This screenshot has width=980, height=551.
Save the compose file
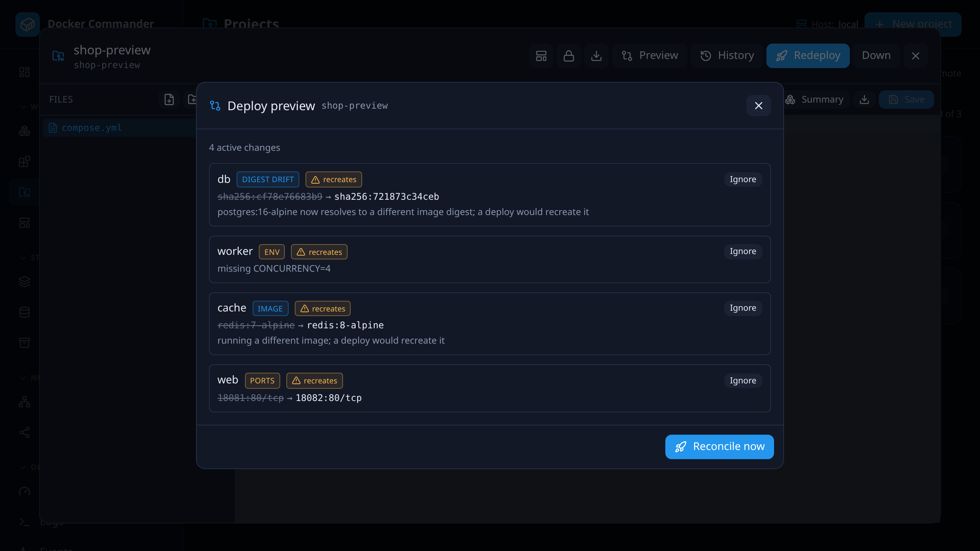pos(906,99)
